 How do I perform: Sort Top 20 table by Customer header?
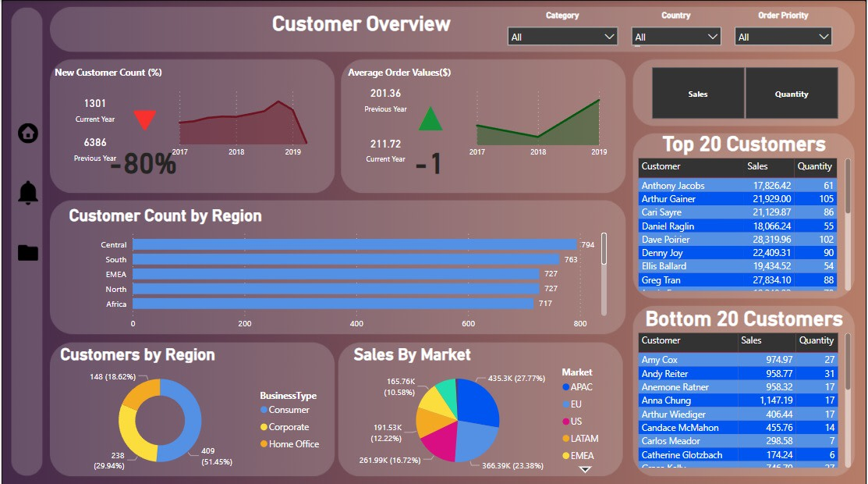tap(661, 166)
